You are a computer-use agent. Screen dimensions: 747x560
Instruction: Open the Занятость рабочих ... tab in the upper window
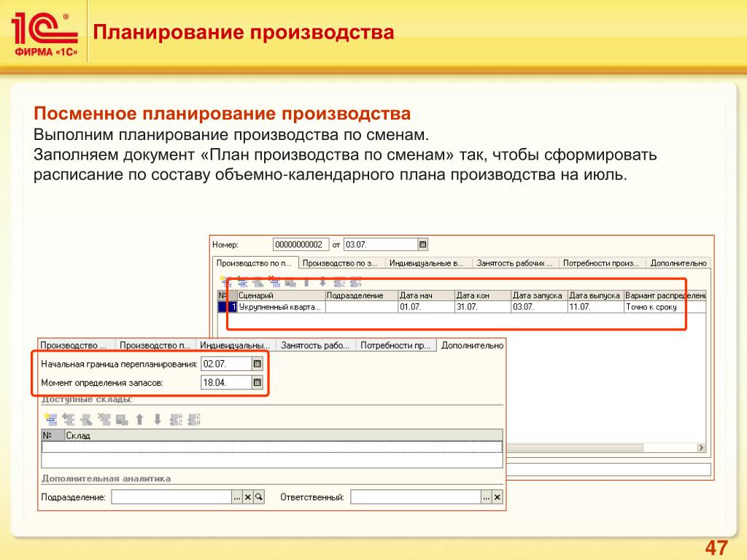pyautogui.click(x=514, y=262)
